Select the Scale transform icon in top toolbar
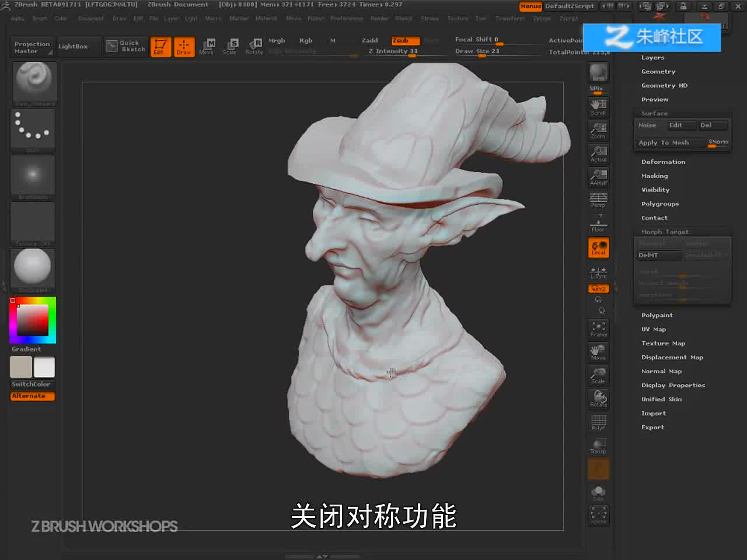This screenshot has width=747, height=560. coord(230,46)
